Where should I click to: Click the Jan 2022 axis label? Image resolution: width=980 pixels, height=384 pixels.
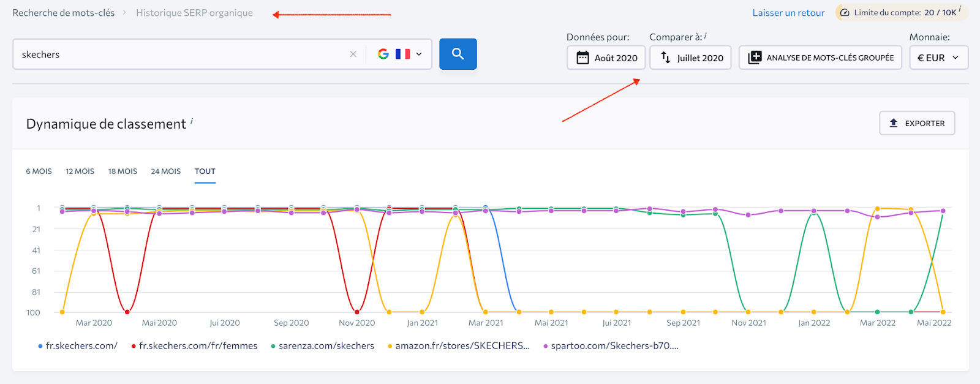pos(814,323)
